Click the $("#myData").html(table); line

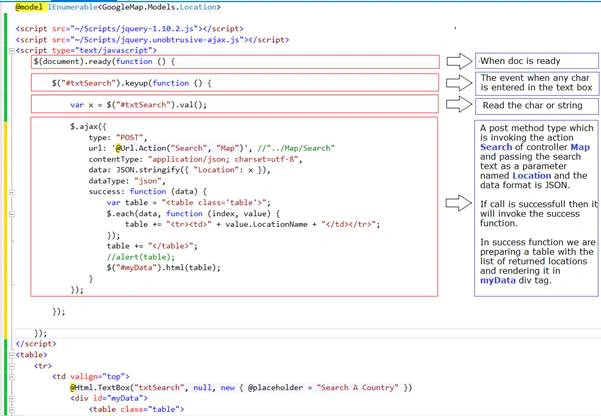[164, 268]
